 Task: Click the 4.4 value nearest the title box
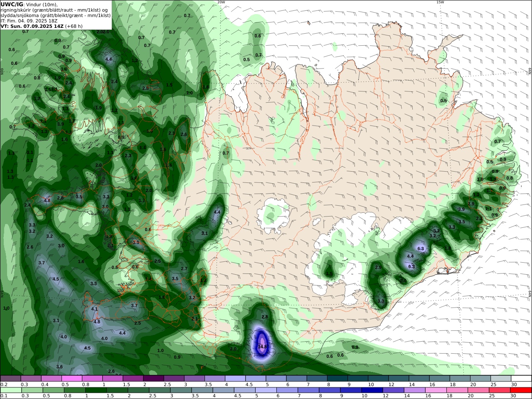[x=108, y=59]
